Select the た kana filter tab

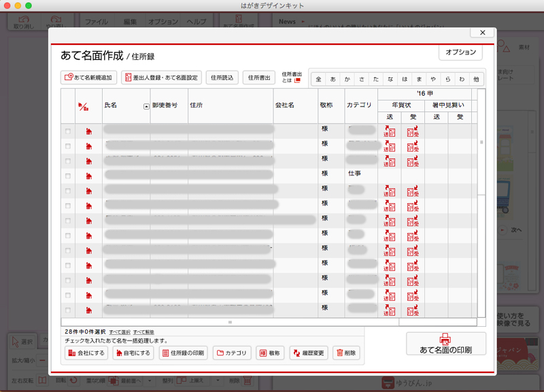click(x=376, y=79)
